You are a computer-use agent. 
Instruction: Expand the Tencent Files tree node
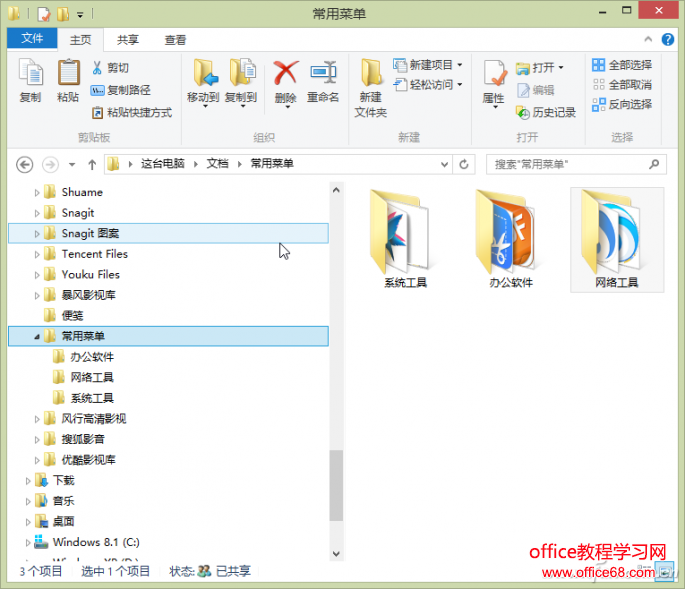pos(37,254)
